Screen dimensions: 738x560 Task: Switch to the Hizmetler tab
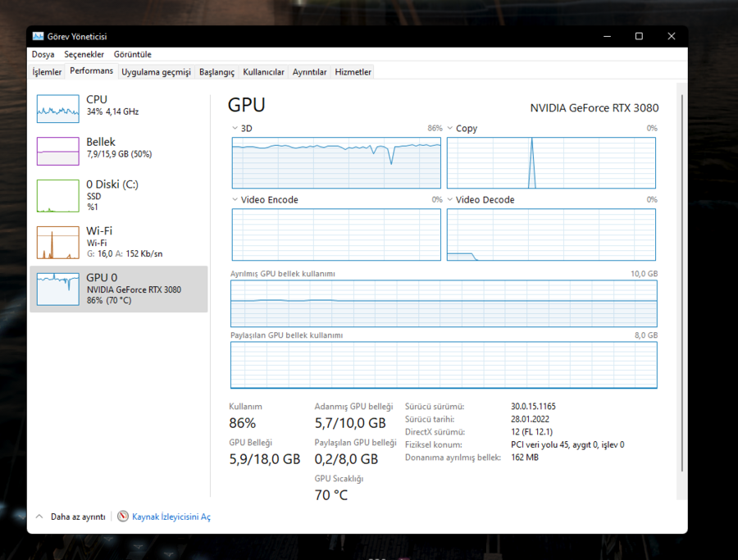353,72
